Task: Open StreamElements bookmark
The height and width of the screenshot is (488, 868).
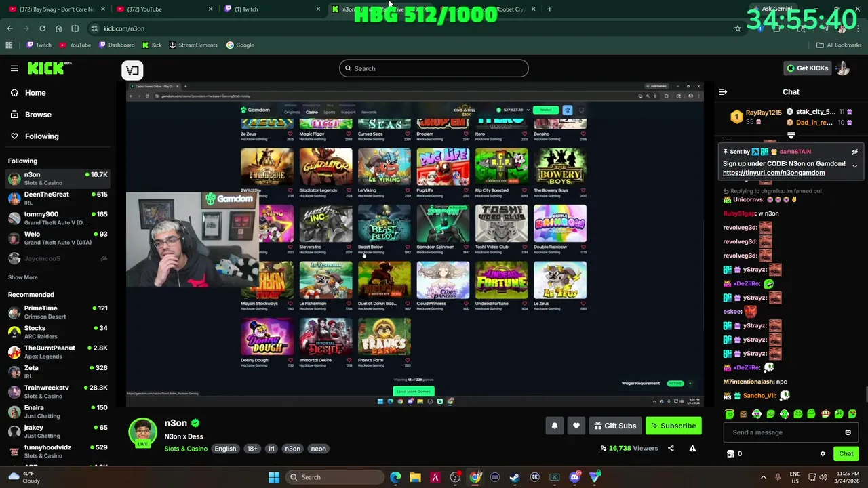Action: (x=193, y=45)
